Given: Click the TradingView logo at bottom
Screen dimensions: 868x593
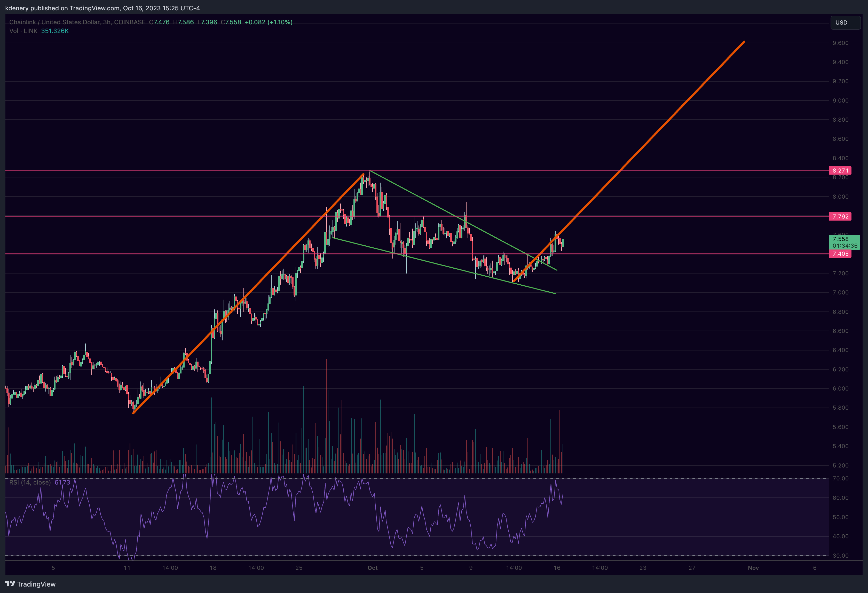Looking at the screenshot, I should pos(30,584).
